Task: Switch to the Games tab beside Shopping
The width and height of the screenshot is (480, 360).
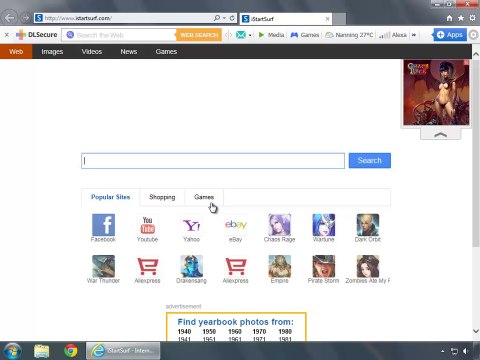Action: click(204, 197)
